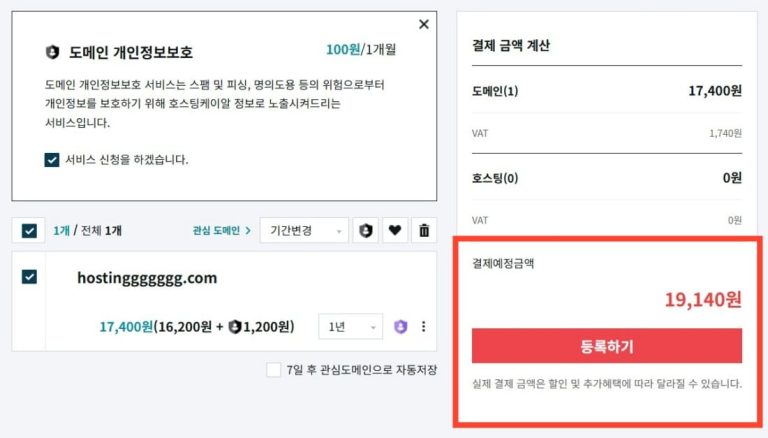Expand the 1년 period dropdown

[350, 327]
